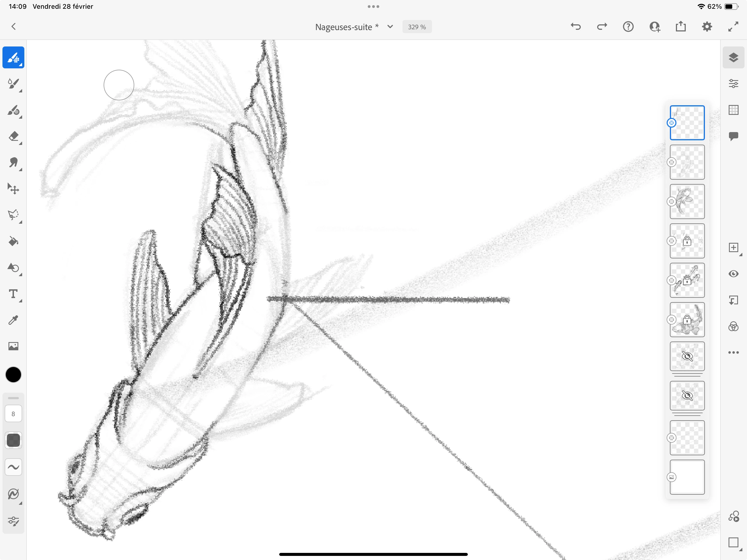Screen dimensions: 747x560
Task: Undo the last stroke
Action: (x=576, y=27)
